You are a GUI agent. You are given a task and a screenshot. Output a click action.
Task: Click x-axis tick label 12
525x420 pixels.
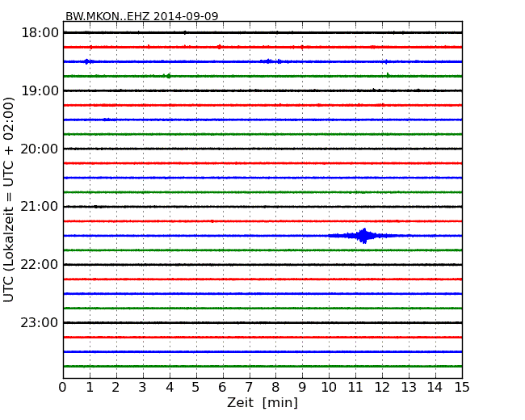[382, 387]
